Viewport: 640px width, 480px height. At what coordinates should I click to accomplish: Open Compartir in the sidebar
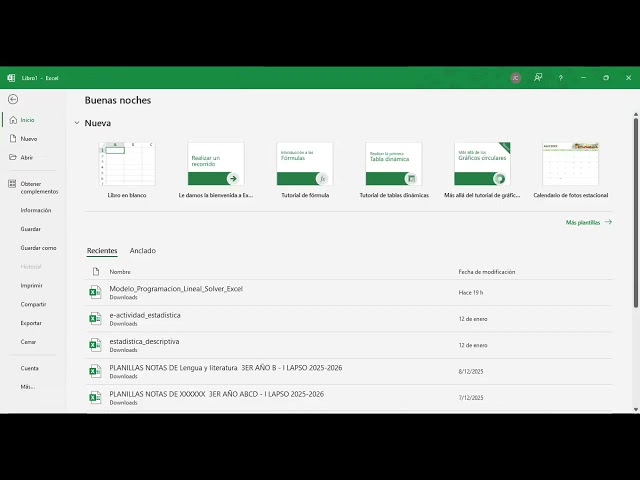click(33, 304)
